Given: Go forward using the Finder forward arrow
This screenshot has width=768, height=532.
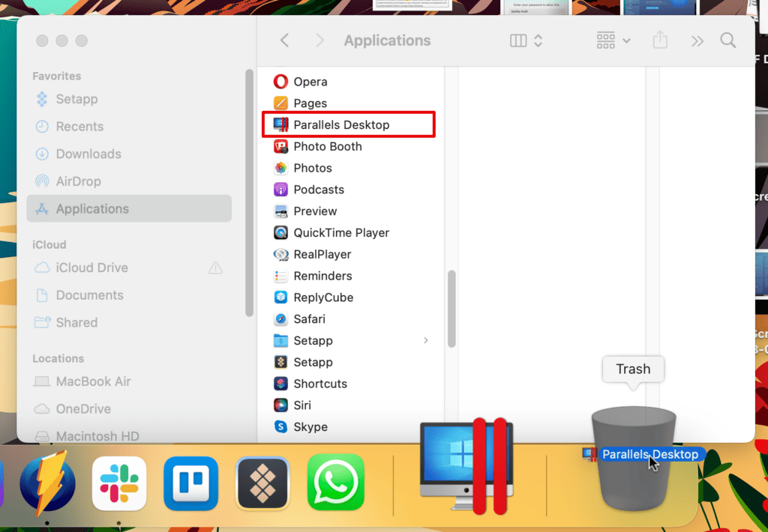Looking at the screenshot, I should (319, 40).
